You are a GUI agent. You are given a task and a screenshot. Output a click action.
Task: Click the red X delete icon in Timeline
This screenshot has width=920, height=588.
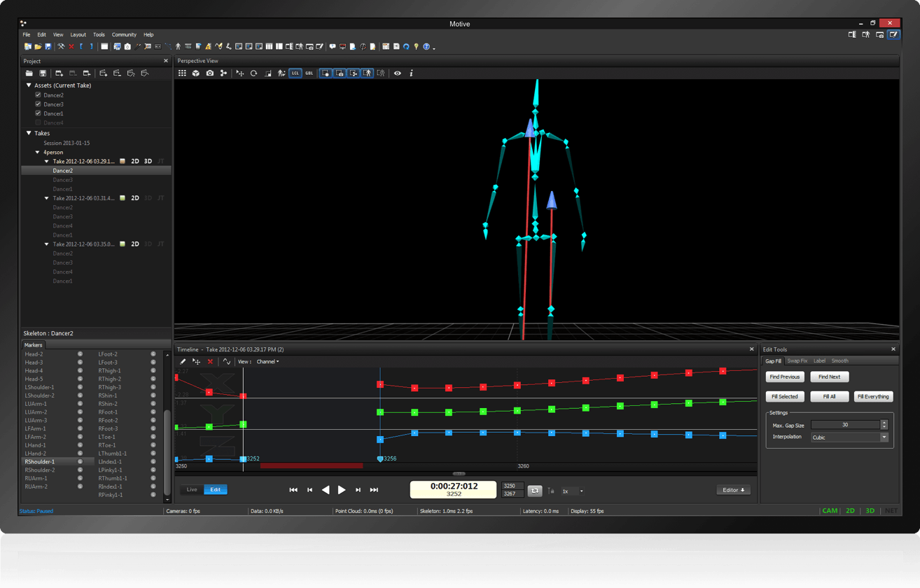coord(210,362)
